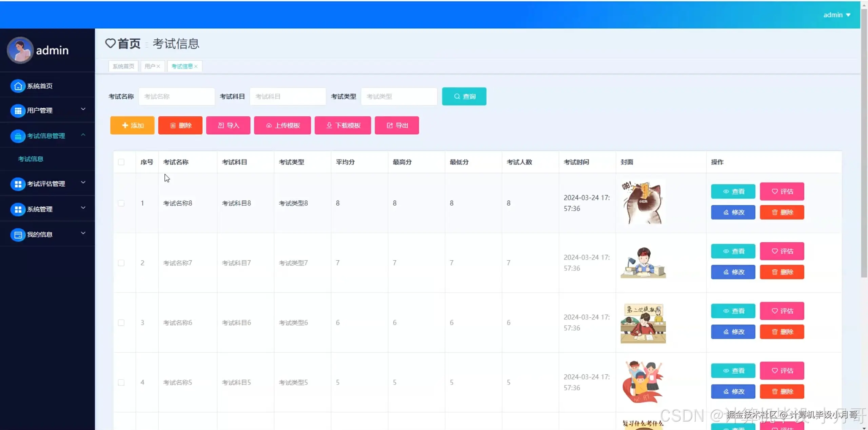Screen dimensions: 868x430
Task: Click the vertical page scrollbar
Action: [x=864, y=143]
